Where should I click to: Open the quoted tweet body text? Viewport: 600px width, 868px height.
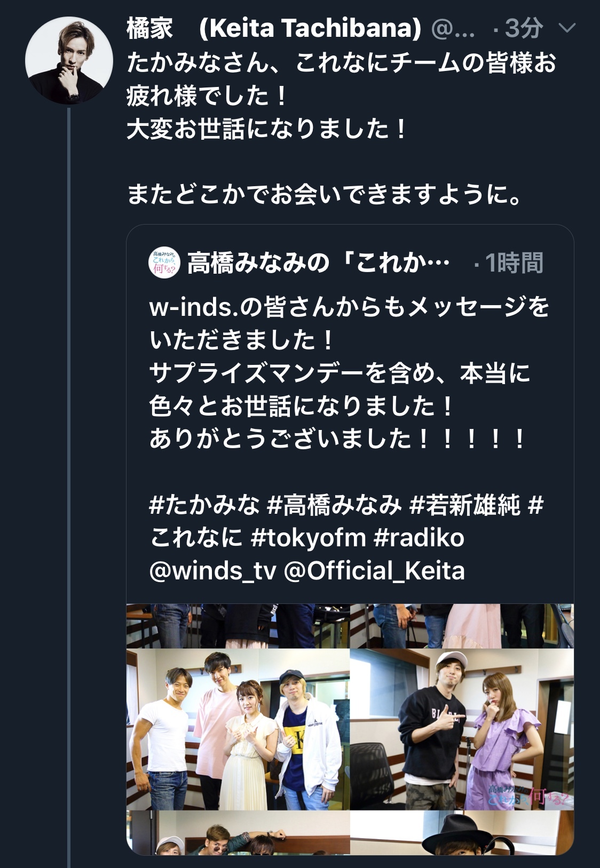coord(349,373)
